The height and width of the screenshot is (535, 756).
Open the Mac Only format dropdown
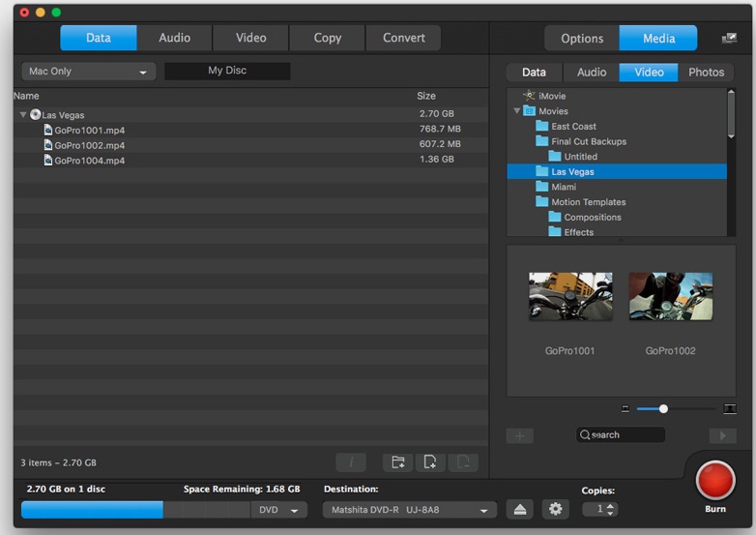(x=89, y=72)
